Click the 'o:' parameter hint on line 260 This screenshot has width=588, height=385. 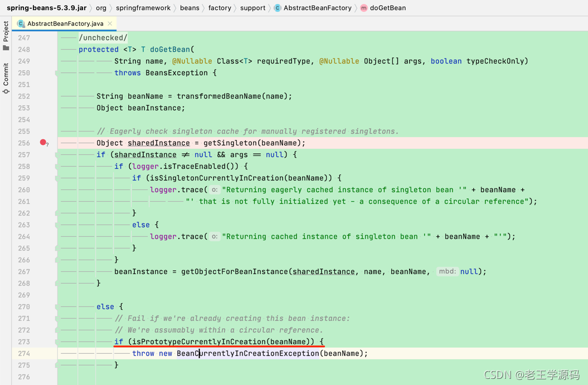pos(215,189)
